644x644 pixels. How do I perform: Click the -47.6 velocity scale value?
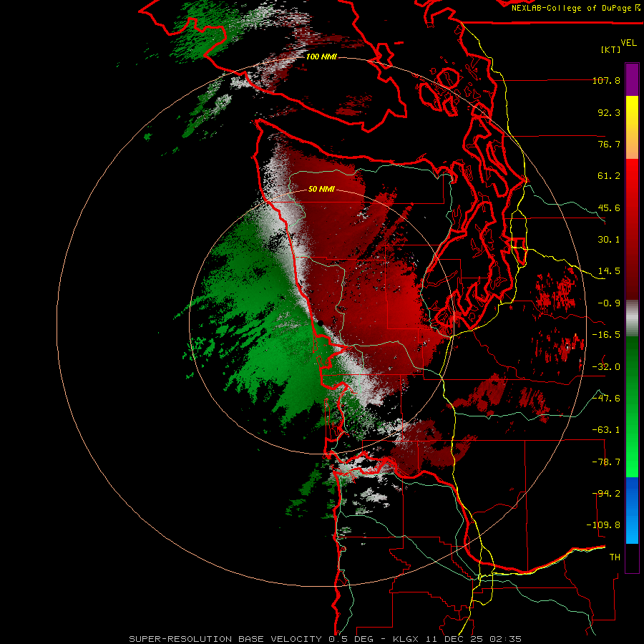[x=606, y=399]
